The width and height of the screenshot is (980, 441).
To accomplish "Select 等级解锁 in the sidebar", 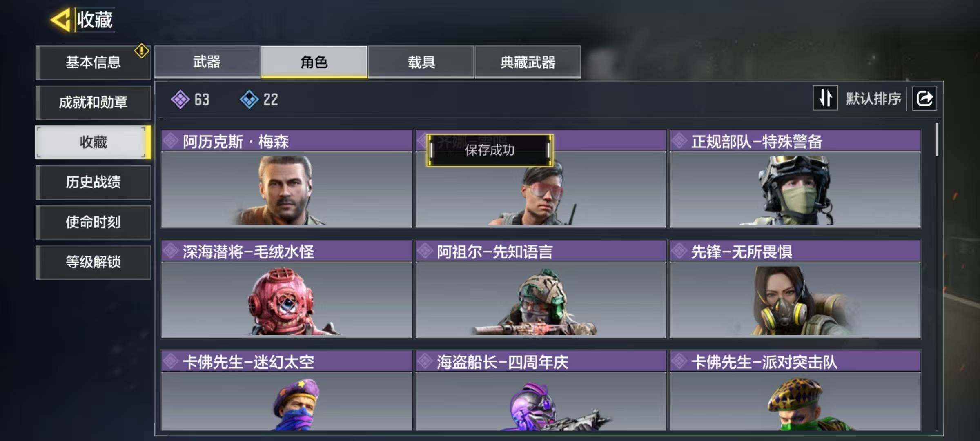I will [93, 262].
